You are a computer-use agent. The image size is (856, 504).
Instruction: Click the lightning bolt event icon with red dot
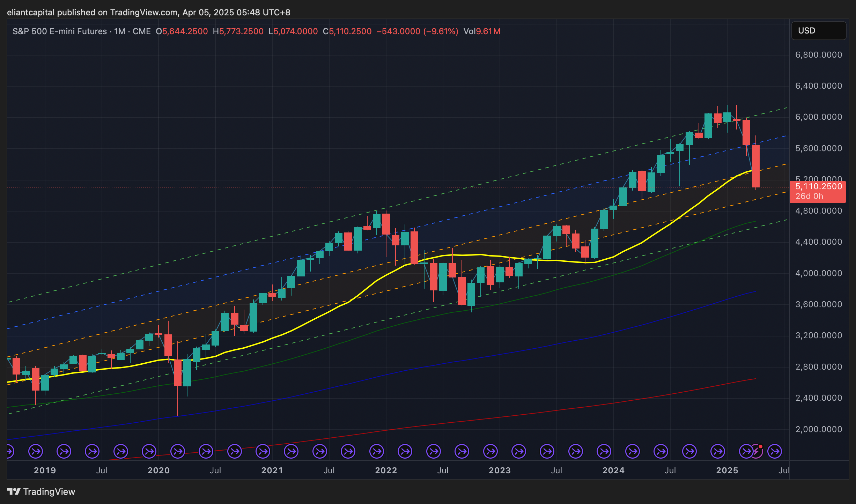756,451
